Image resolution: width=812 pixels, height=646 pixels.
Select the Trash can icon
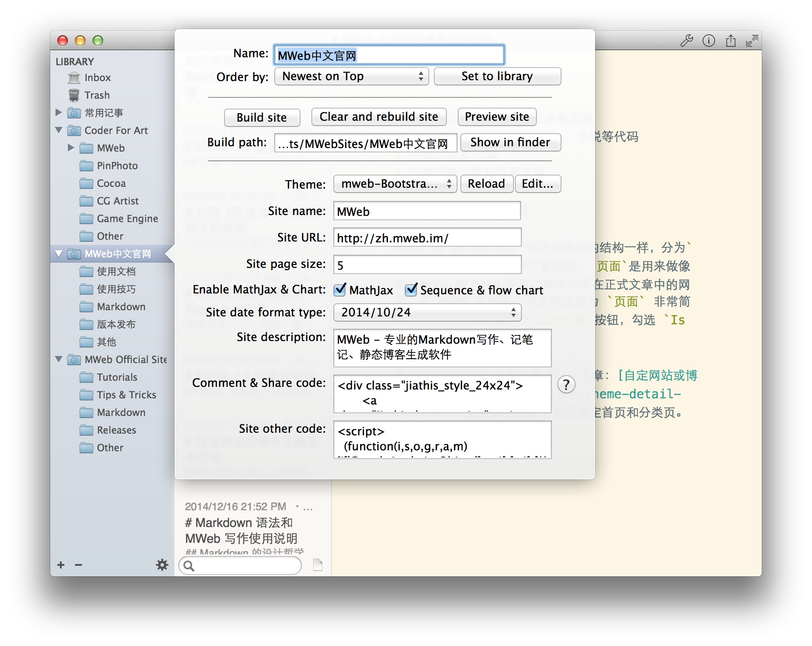tap(74, 95)
